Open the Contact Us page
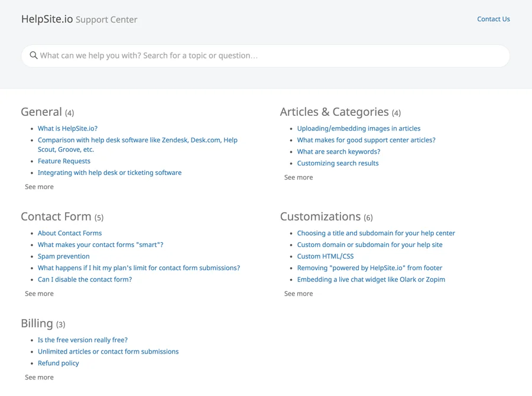Screen dimensions: 532x396 493,19
